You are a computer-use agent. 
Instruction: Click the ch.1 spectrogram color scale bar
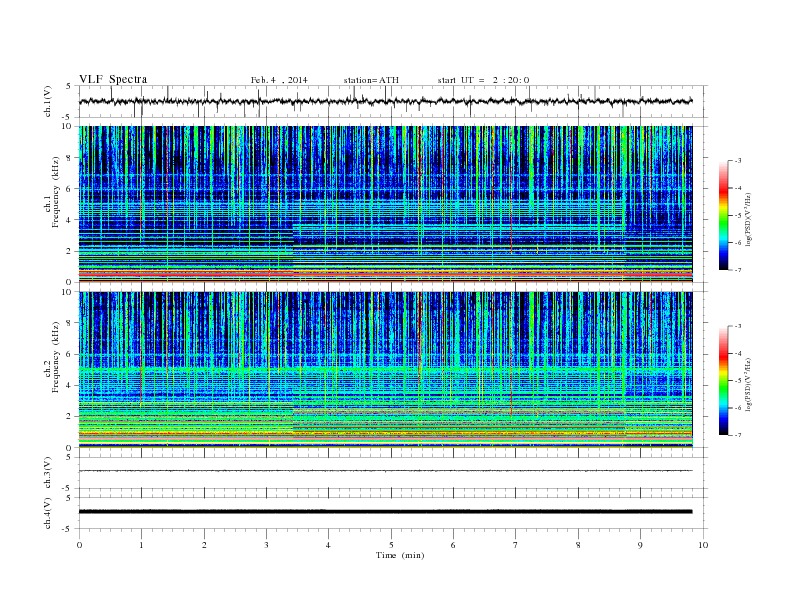click(723, 215)
